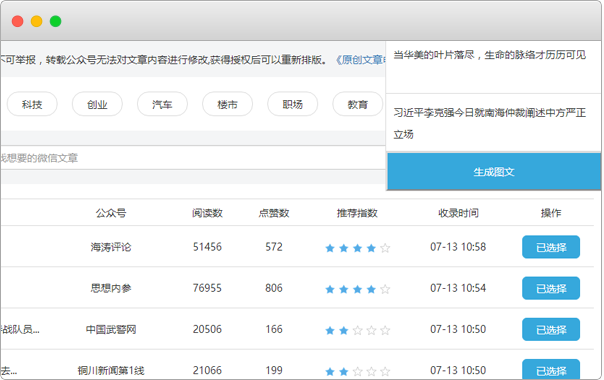Click 已选择 button for 思想内参 row
This screenshot has width=604, height=380.
551,288
